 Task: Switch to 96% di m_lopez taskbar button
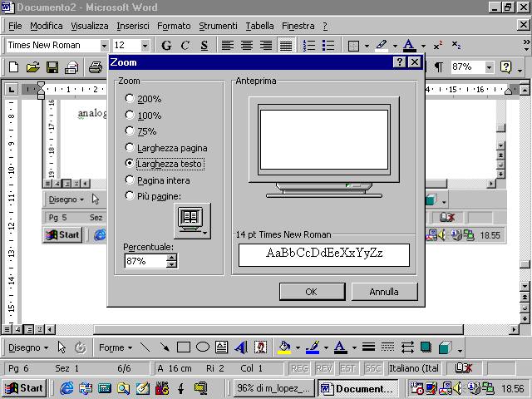[x=273, y=388]
